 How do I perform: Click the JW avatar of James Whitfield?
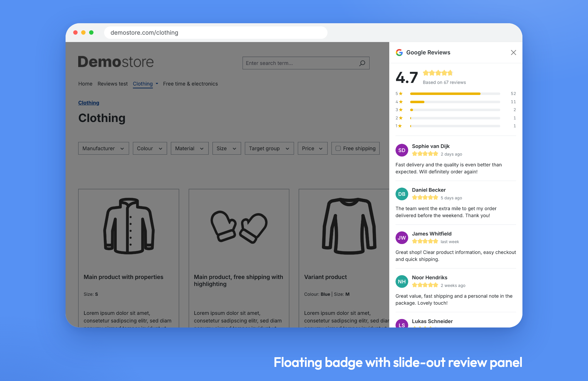point(402,238)
